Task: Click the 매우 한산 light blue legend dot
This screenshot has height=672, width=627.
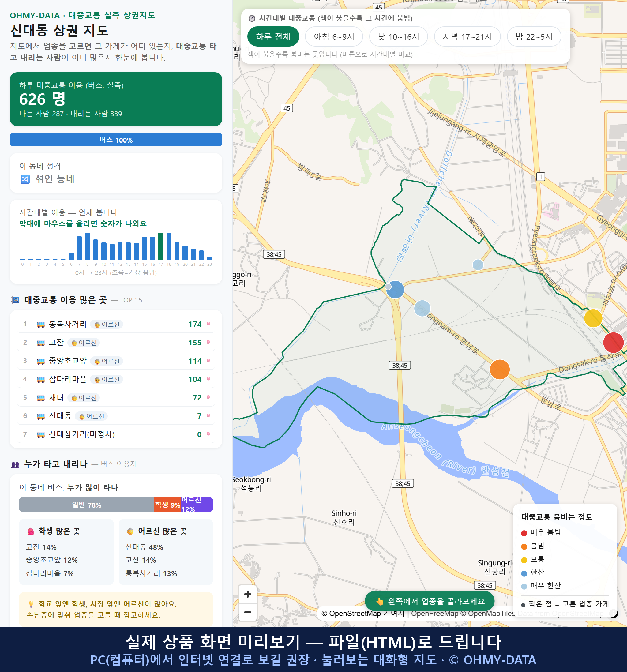Action: pyautogui.click(x=524, y=587)
